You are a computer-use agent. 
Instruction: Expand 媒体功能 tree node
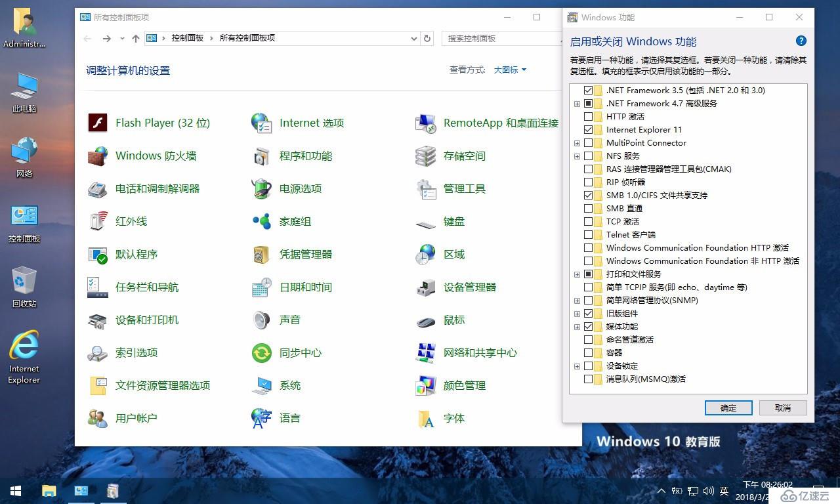(577, 327)
